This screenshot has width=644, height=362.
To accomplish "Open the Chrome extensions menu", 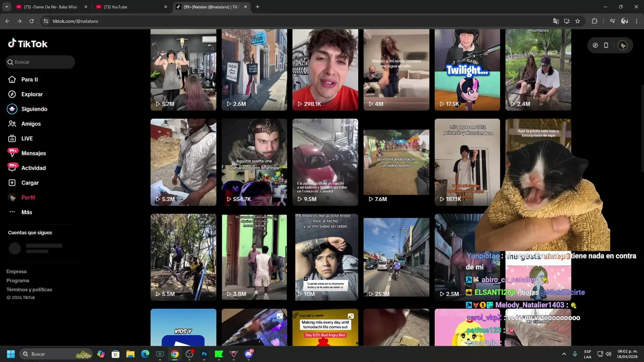I will (x=595, y=21).
